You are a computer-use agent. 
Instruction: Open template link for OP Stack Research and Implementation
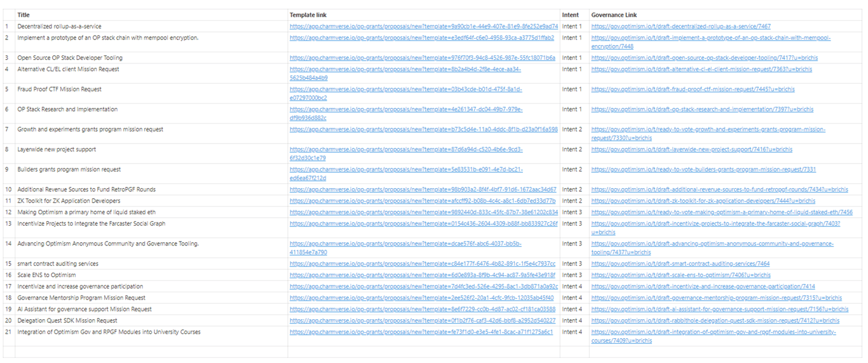click(406, 113)
